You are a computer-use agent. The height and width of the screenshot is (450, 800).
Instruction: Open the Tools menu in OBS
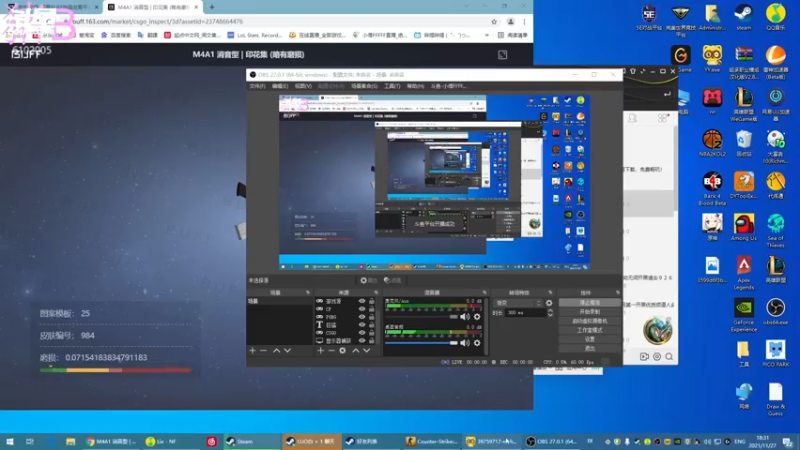click(392, 86)
